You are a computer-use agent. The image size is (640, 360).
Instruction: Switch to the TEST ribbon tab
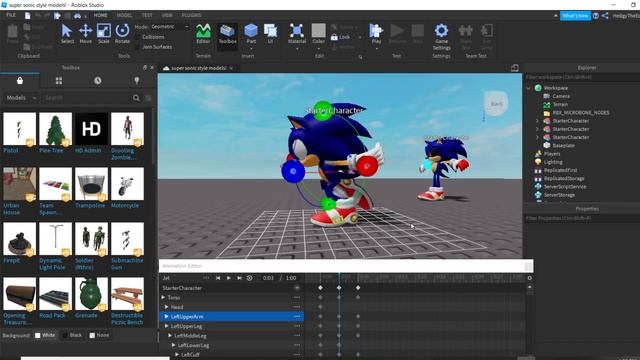[x=147, y=15]
